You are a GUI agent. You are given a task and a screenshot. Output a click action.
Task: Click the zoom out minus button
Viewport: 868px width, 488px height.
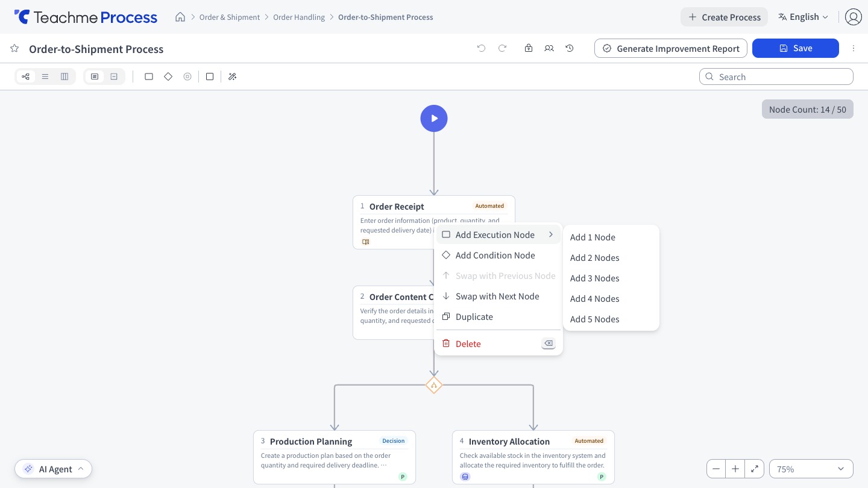(716, 469)
